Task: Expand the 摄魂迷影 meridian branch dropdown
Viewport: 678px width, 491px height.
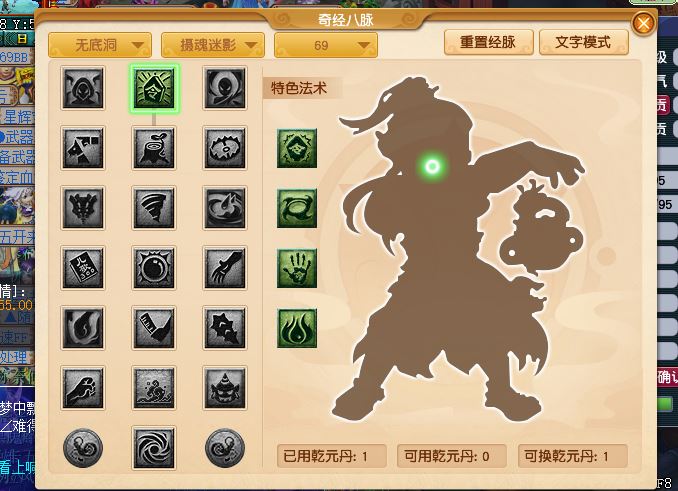Action: (x=213, y=45)
